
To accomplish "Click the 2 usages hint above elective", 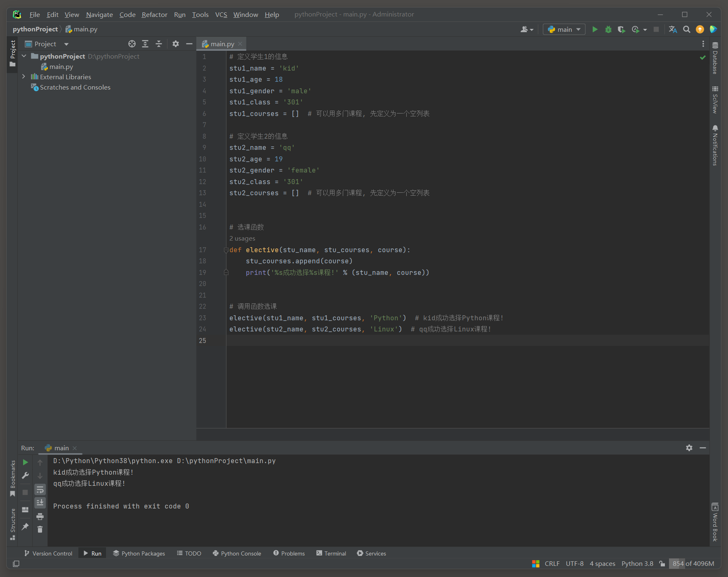I will tap(242, 239).
